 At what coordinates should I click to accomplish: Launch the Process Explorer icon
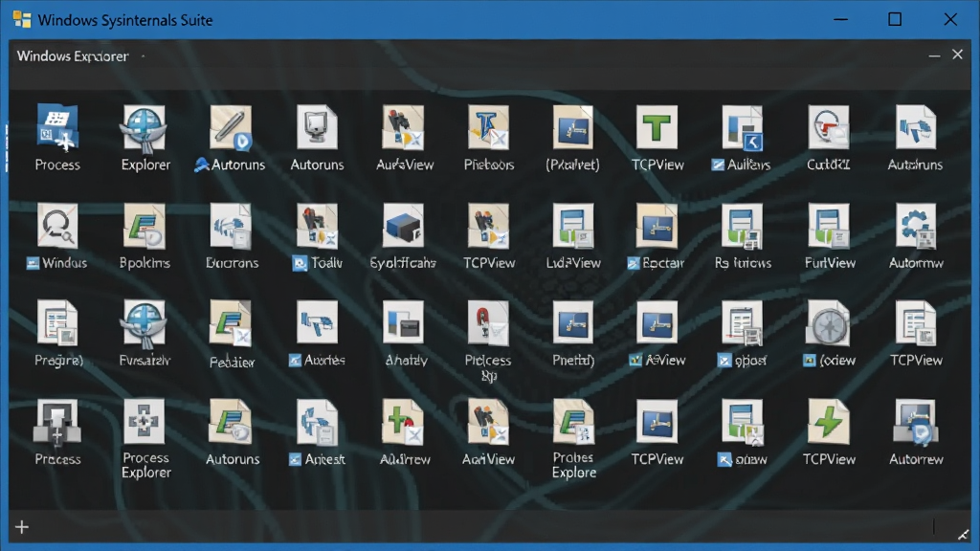(x=145, y=421)
